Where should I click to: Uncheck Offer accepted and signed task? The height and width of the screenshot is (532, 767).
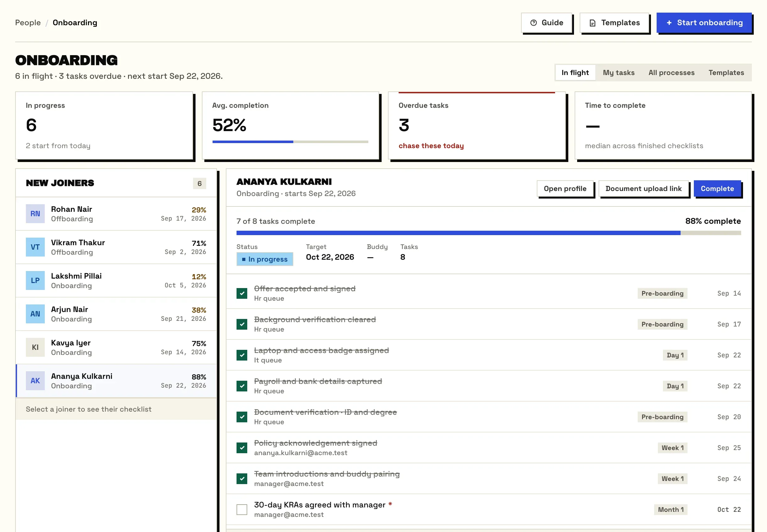242,293
